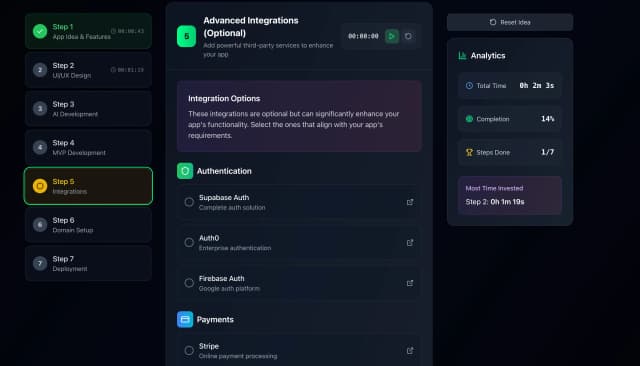Go to Step 7 Deployment
The image size is (640, 366).
tap(88, 263)
